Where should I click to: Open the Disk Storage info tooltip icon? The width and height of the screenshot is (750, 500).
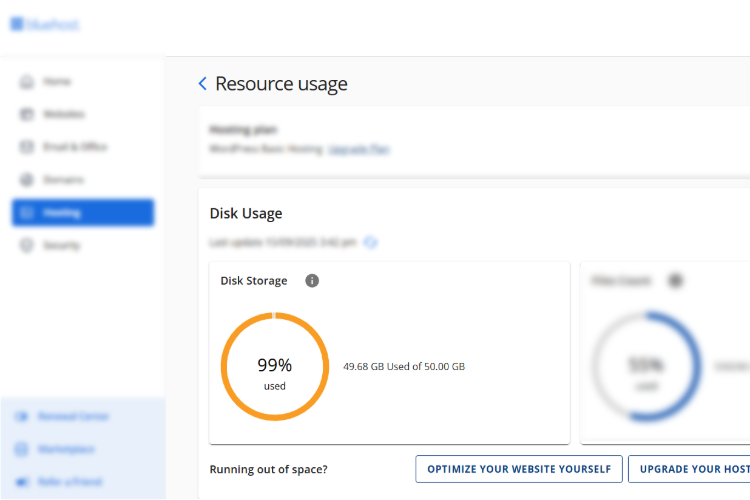(x=312, y=281)
